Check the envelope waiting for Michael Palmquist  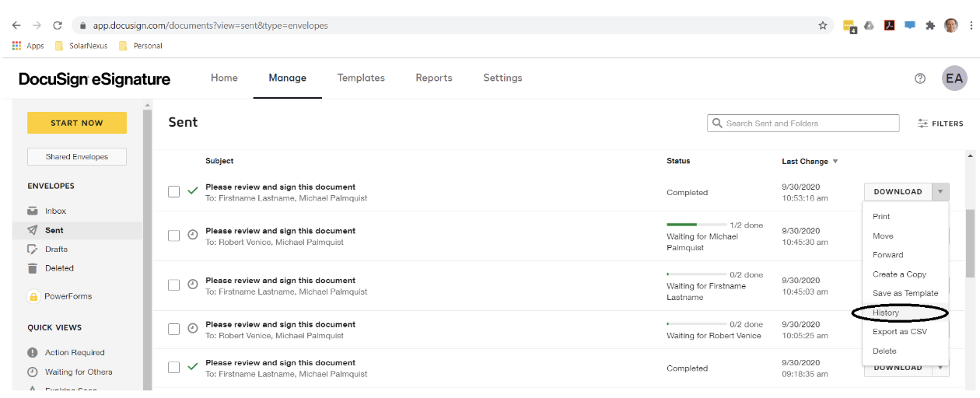(x=174, y=236)
